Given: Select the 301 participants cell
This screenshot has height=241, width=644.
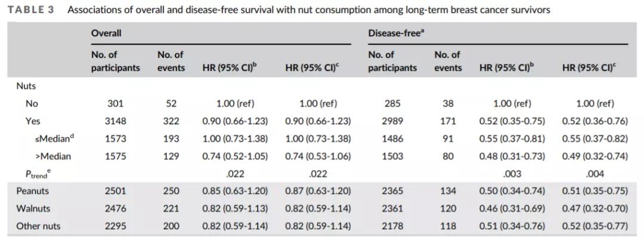Looking at the screenshot, I should (115, 103).
